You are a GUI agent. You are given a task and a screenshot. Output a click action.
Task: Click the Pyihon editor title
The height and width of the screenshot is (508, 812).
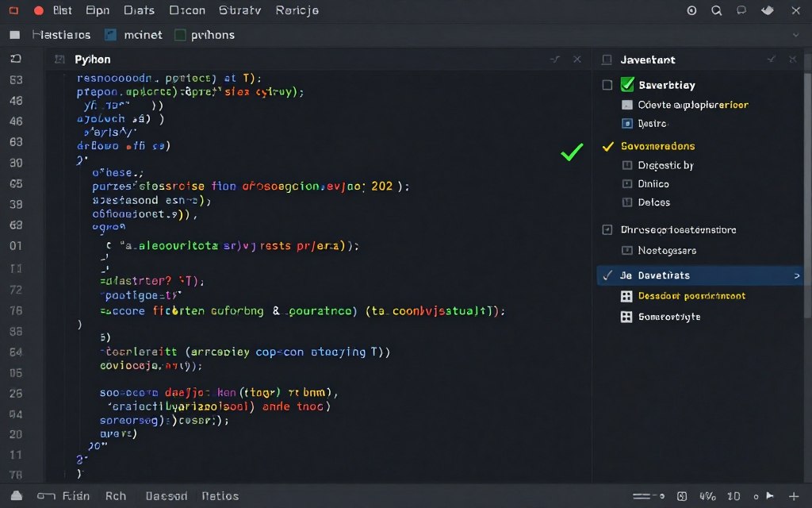93,59
